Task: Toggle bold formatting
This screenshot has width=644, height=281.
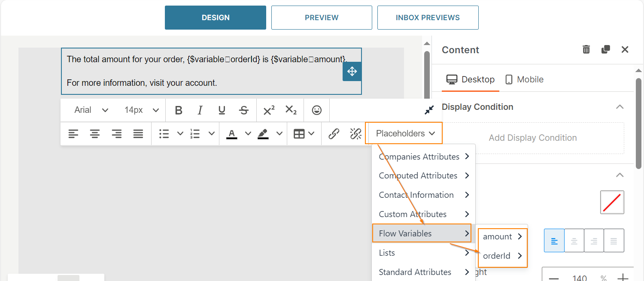Action: coord(178,110)
